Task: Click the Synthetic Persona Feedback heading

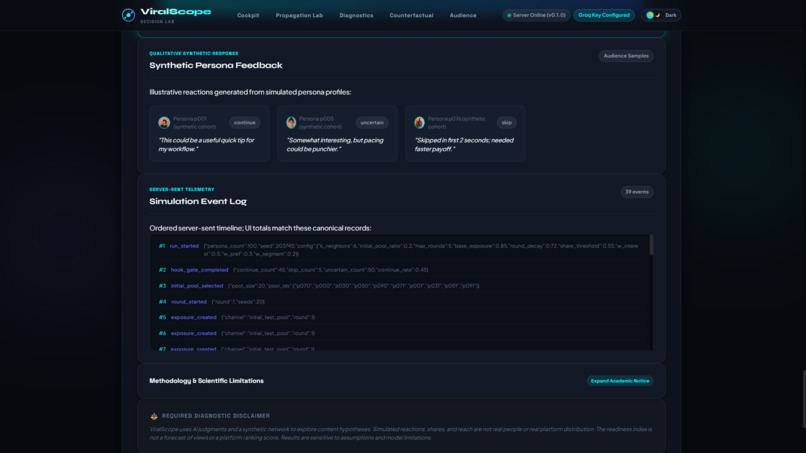Action: tap(215, 65)
